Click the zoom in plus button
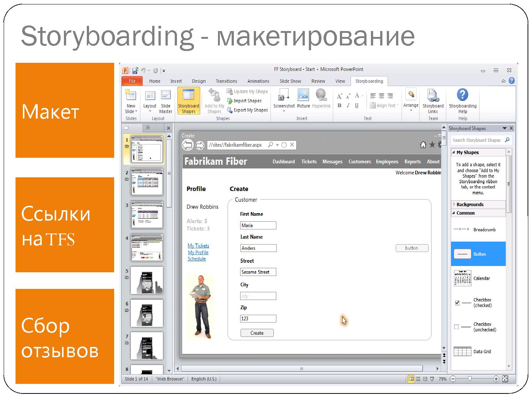Image resolution: width=532 pixels, height=399 pixels. pos(496,379)
